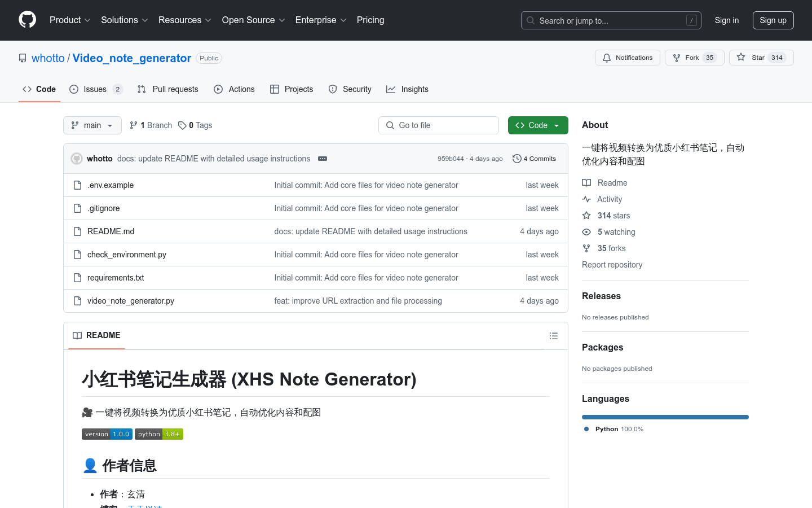Click file icon for requirements.txt

pos(78,278)
